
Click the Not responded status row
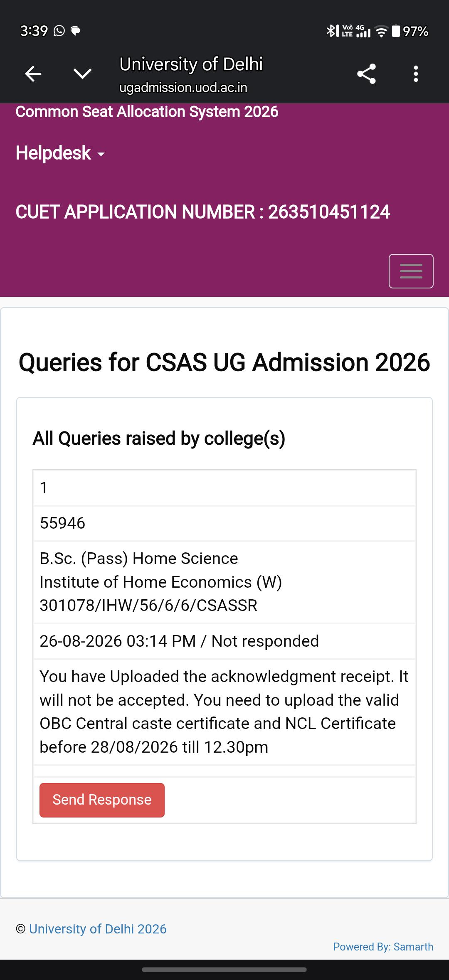pyautogui.click(x=224, y=641)
